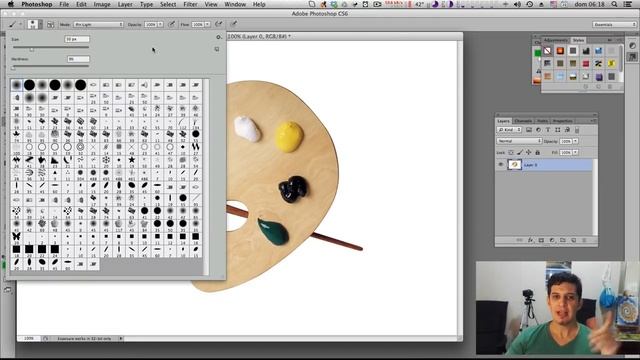This screenshot has height=360, width=640.
Task: Open the Layer menu
Action: (125, 4)
